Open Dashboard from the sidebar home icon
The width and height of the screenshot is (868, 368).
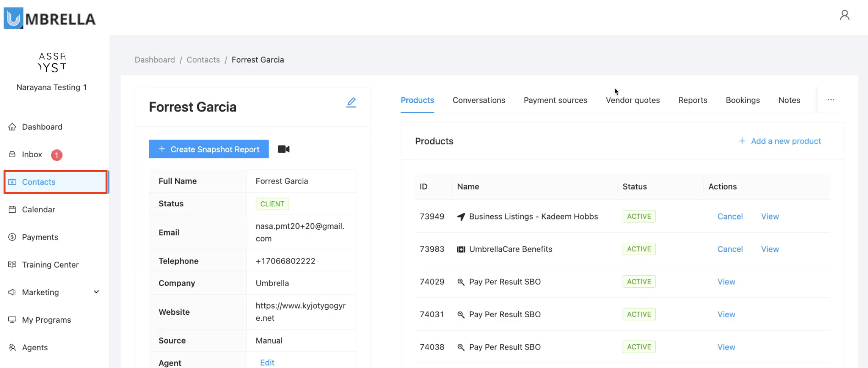click(12, 127)
